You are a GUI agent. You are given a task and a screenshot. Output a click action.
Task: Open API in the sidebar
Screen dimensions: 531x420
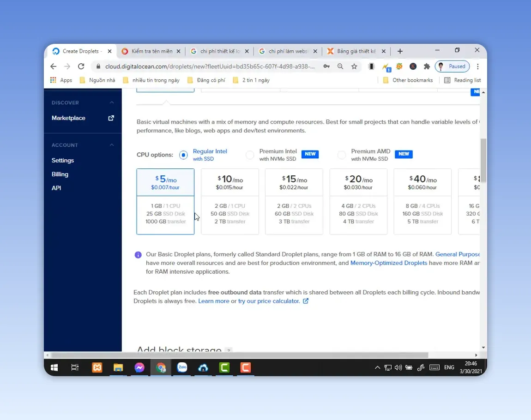click(56, 188)
